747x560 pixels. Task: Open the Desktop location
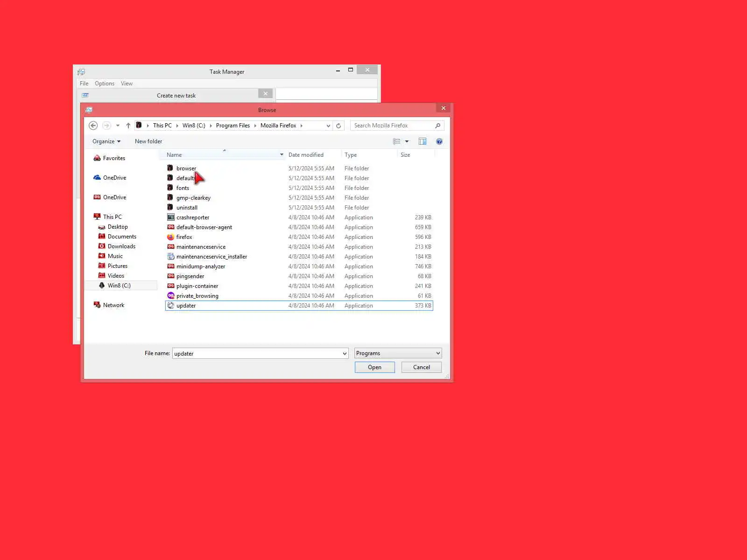(118, 227)
